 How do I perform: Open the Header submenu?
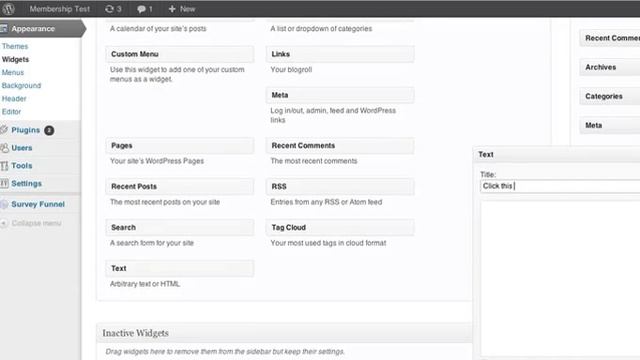click(x=14, y=98)
